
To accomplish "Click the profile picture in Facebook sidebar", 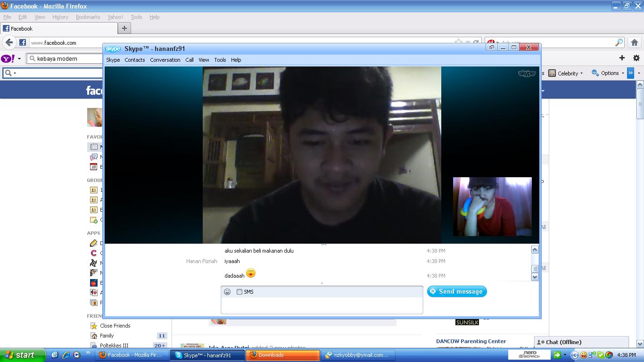I will (x=95, y=117).
